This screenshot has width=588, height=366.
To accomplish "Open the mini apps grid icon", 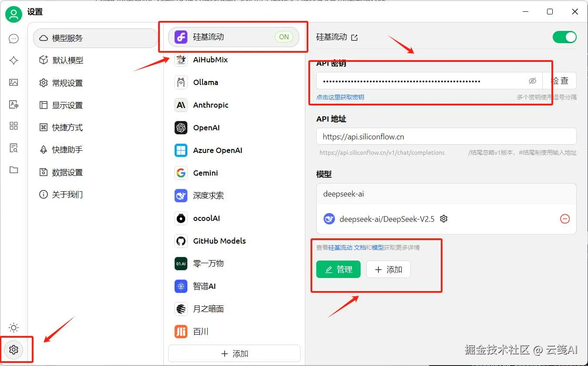I will tap(14, 126).
